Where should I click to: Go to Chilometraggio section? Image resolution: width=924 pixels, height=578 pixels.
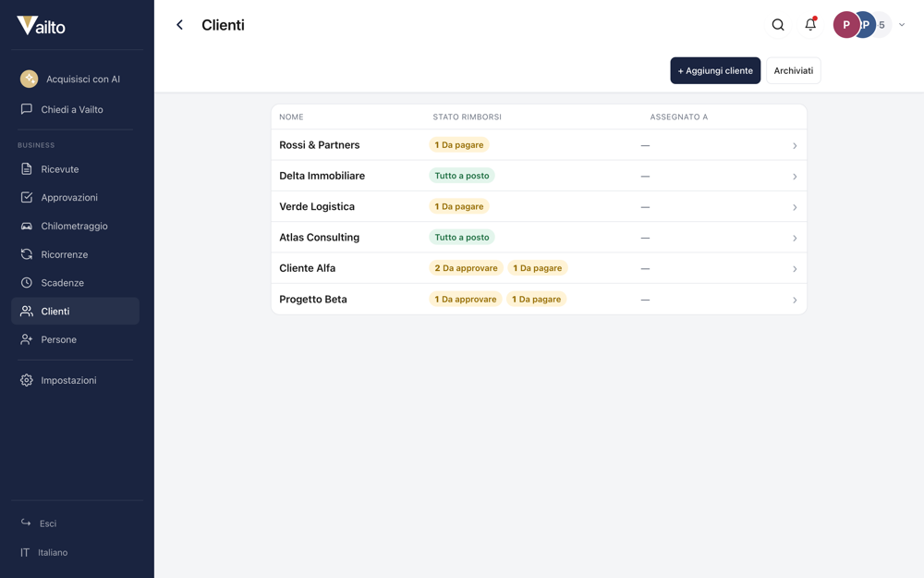(76, 226)
